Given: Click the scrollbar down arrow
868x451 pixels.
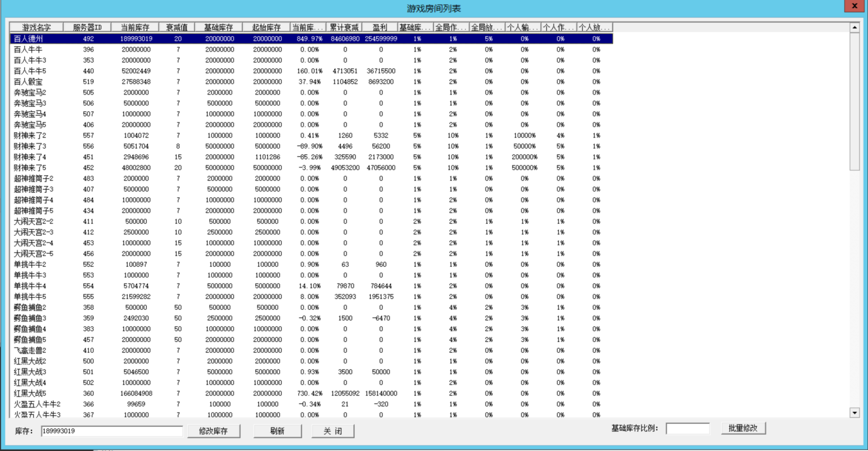Looking at the screenshot, I should (854, 413).
